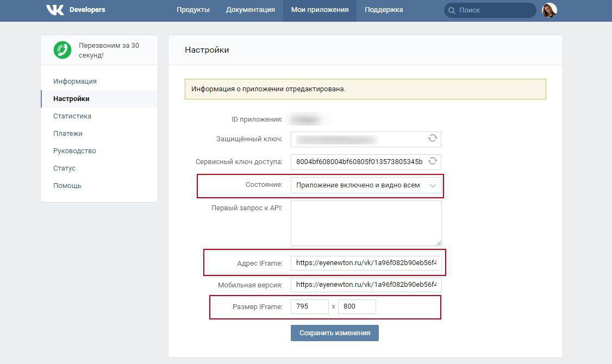Refresh the service access key icon
The image size is (612, 364).
(x=432, y=161)
